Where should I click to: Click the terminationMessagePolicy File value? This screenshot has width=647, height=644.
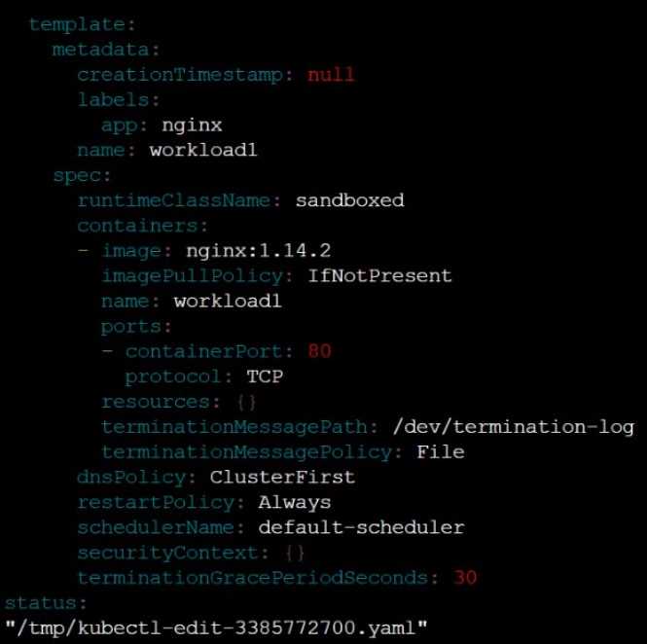(x=441, y=452)
